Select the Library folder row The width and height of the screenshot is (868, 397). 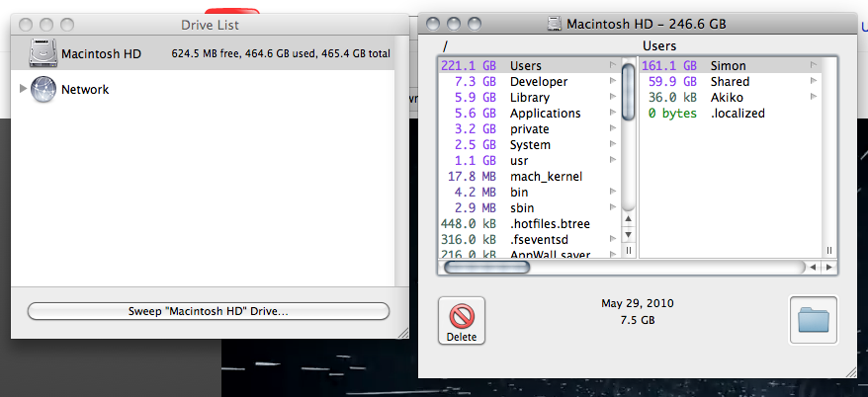[x=530, y=98]
